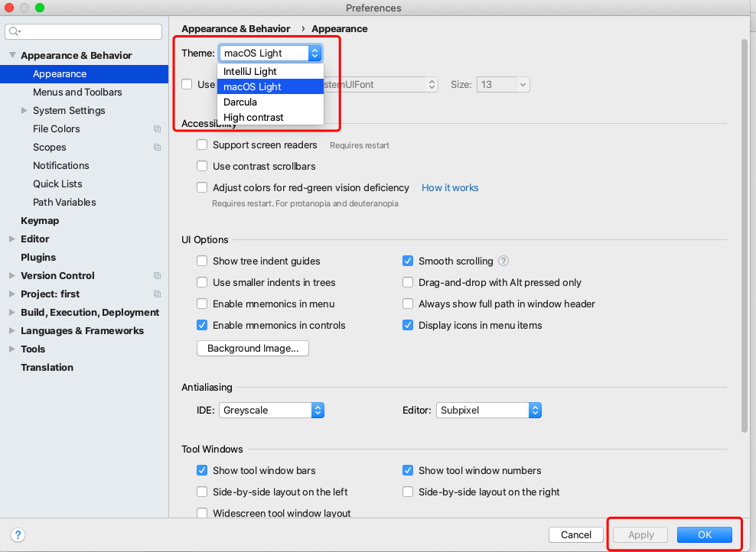Click the Apply button
756x552 pixels.
tap(640, 534)
